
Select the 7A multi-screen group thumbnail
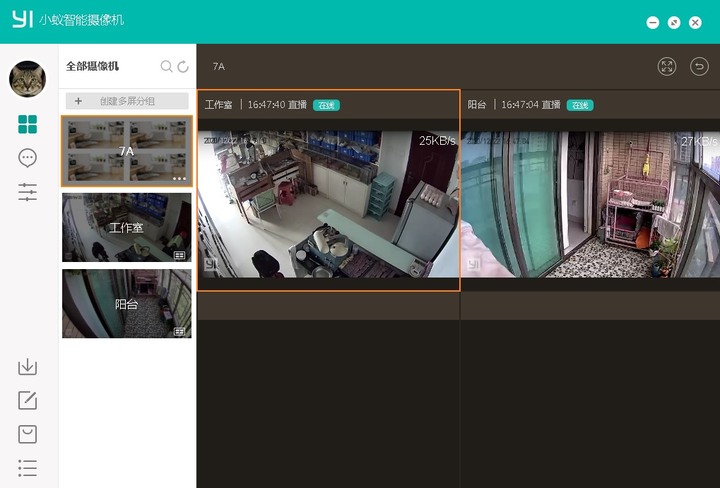tap(127, 151)
